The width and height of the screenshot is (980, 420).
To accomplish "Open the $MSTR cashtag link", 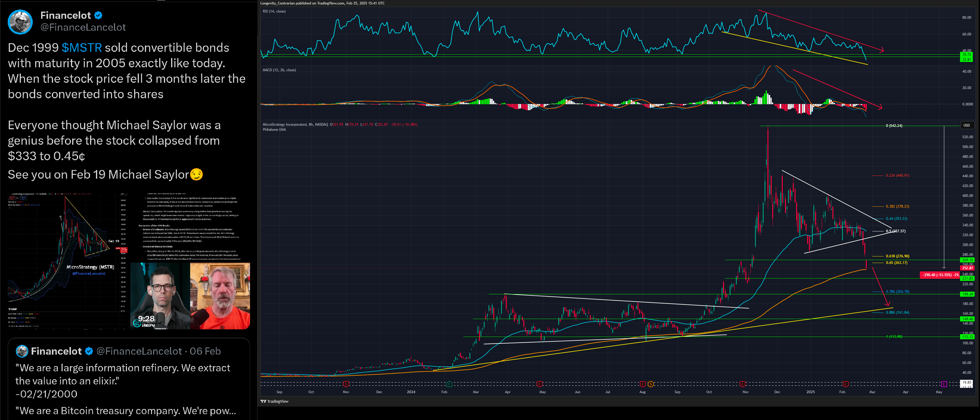I will point(82,48).
